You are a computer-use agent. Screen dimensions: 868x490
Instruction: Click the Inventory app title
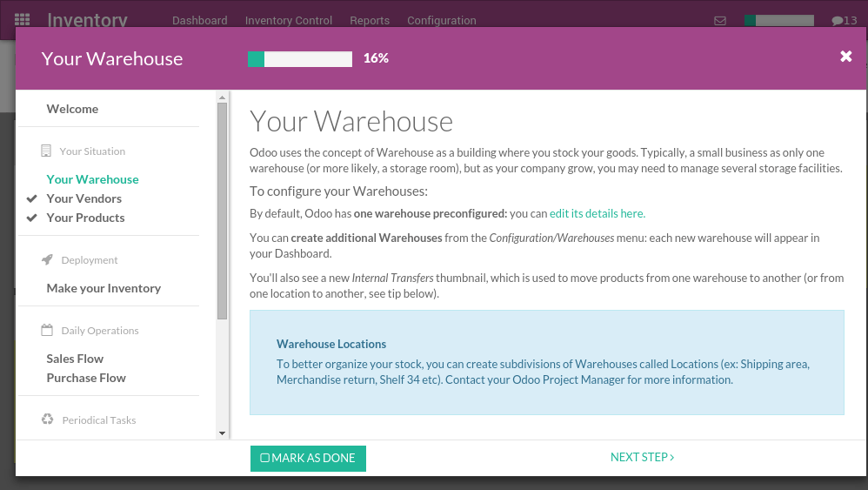pos(88,20)
